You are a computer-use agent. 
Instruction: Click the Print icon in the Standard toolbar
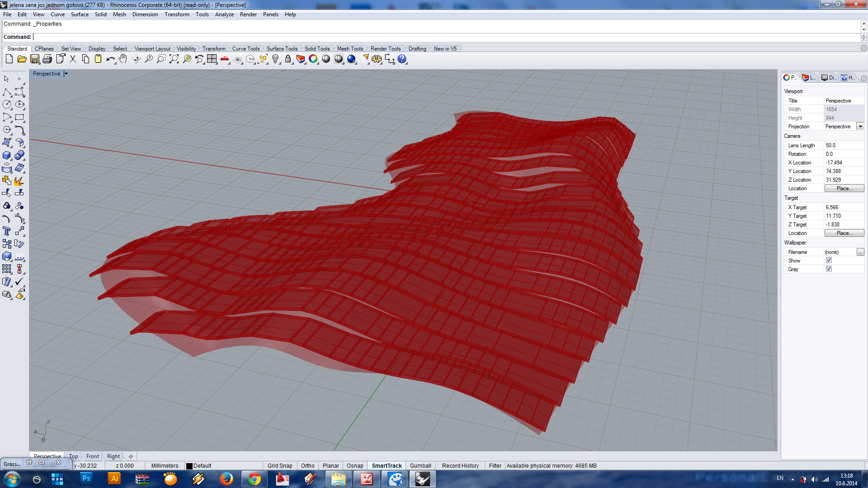47,59
